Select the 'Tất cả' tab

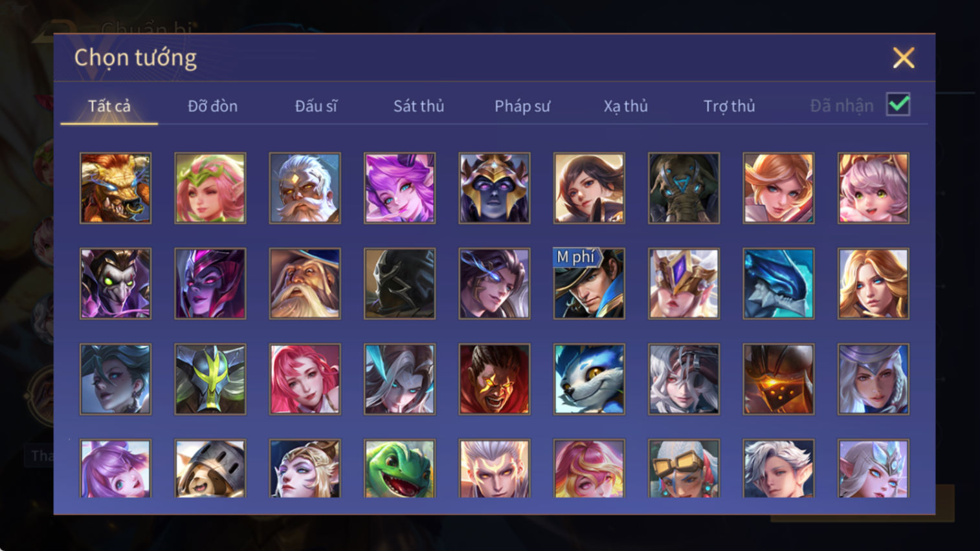(x=109, y=106)
